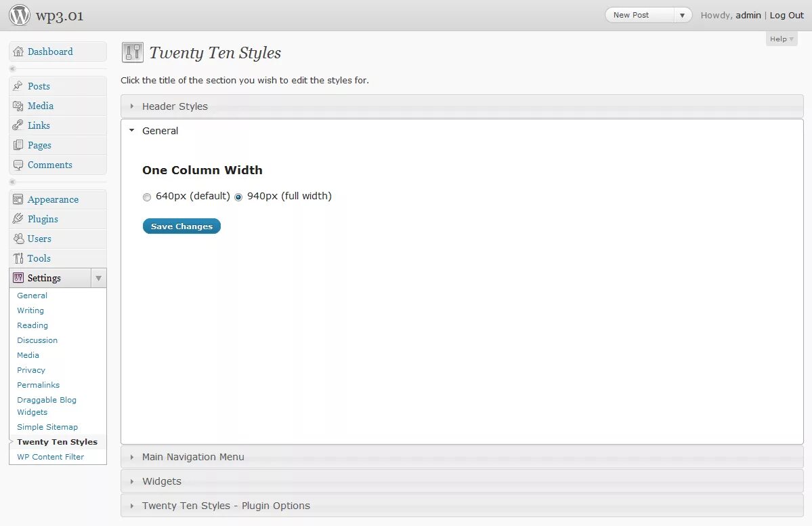Expand Twenty Ten Styles - Plugin Options section
This screenshot has width=812, height=526.
462,506
